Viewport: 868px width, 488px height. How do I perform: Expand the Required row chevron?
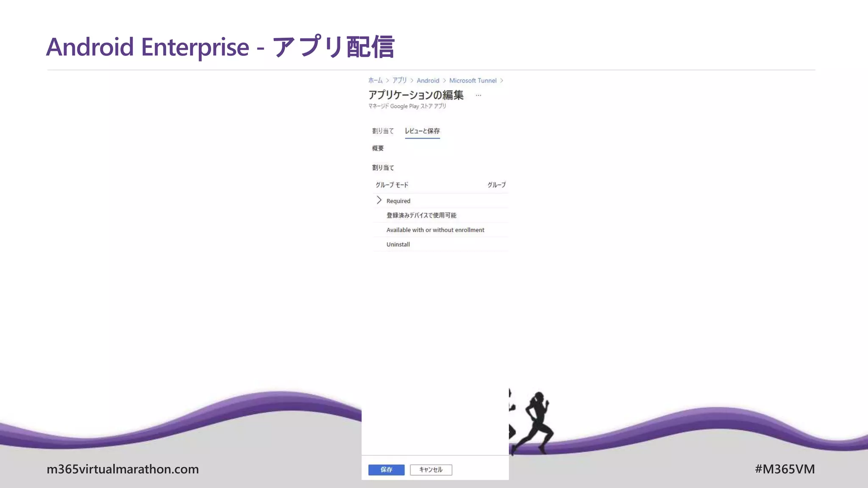point(379,200)
